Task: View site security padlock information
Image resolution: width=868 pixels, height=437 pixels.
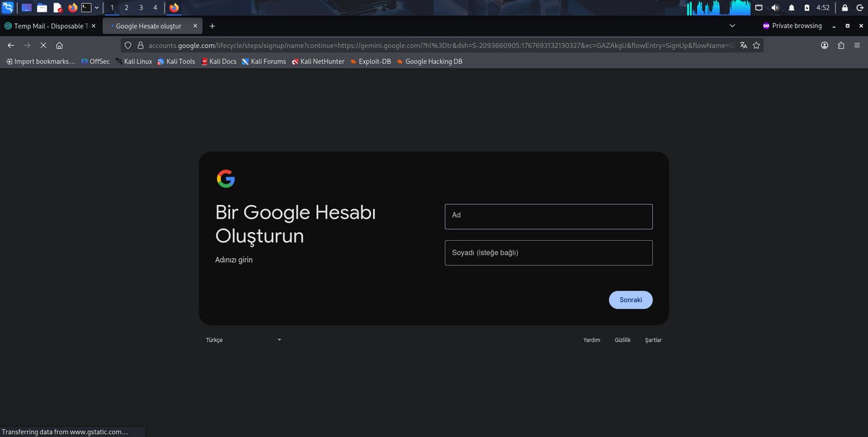Action: [x=140, y=45]
